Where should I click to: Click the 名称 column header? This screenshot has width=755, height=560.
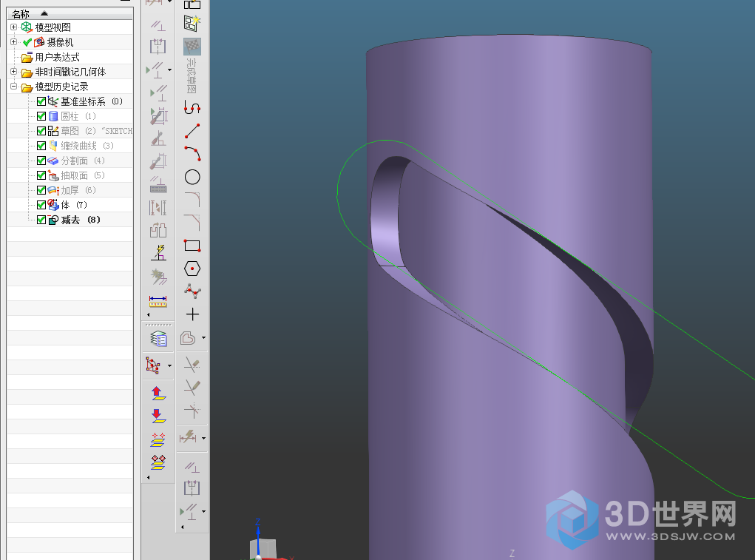70,13
